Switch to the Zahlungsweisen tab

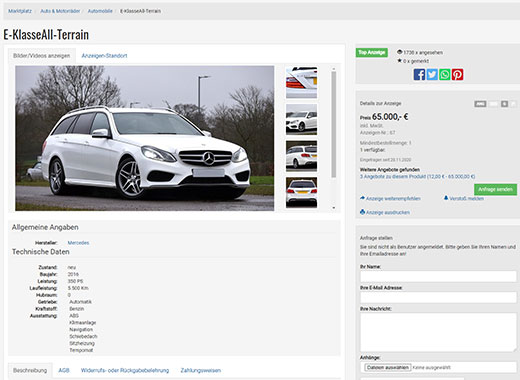201,370
